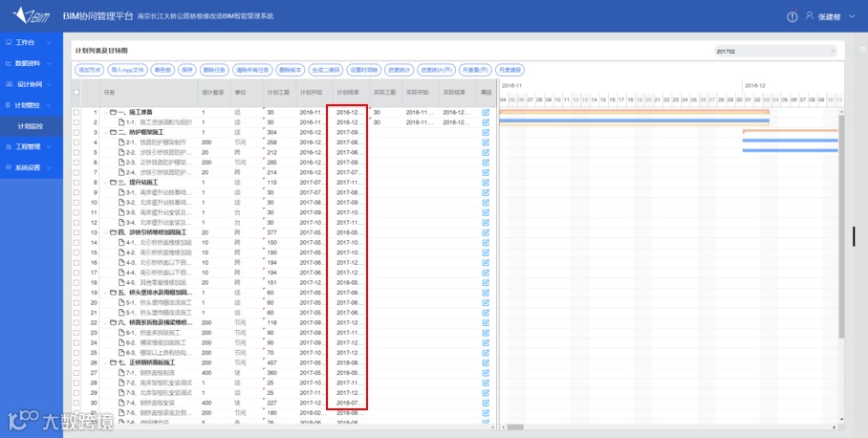Check the checkbox for row 4

(76, 142)
